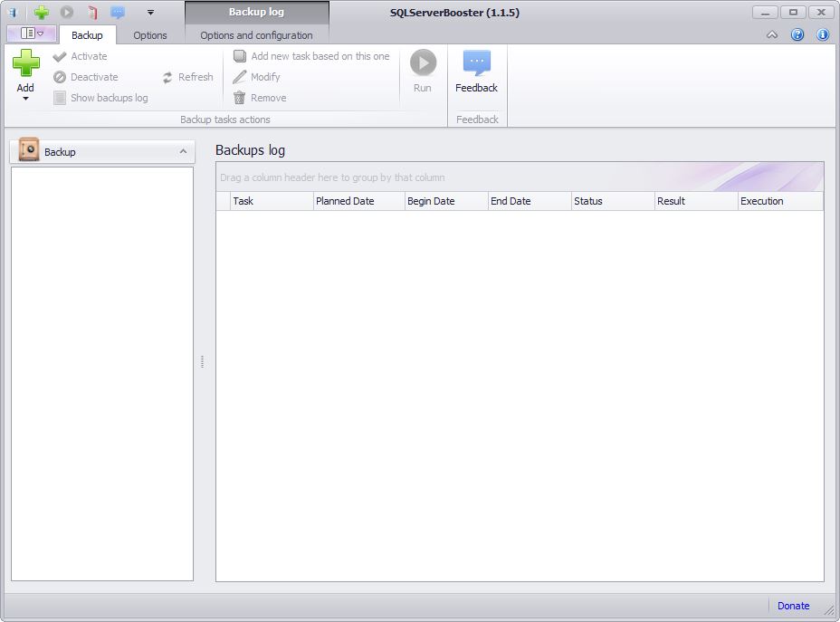The width and height of the screenshot is (840, 622).
Task: Sort by the Status column header
Action: click(613, 201)
